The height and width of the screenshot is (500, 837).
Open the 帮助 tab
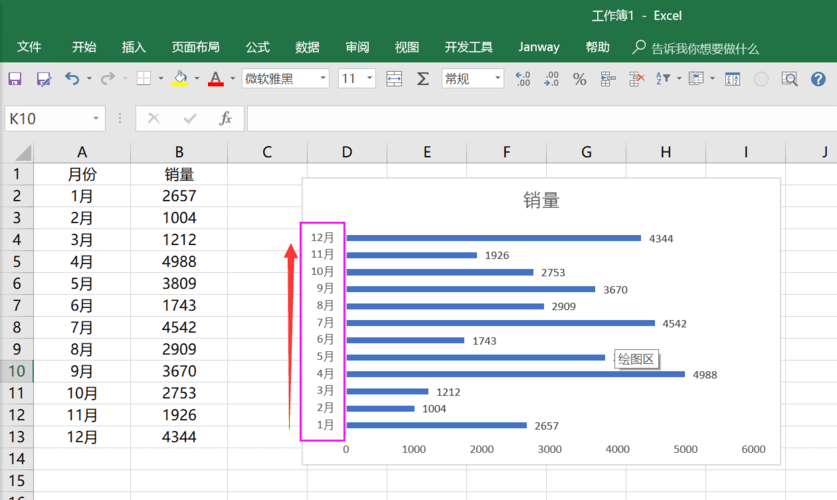tap(597, 47)
